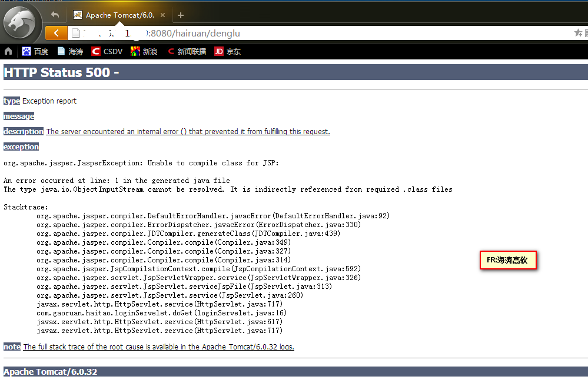Screen dimensions: 588x383
Task: Open the 新浪 bookmark
Action: coord(144,51)
